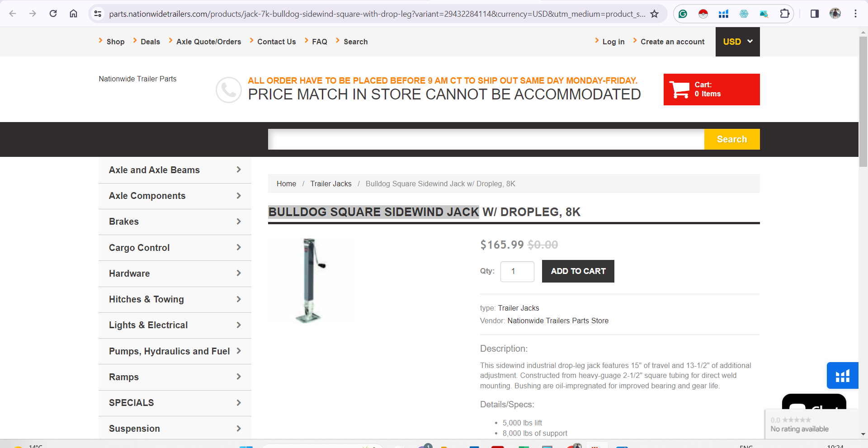This screenshot has width=868, height=448.
Task: Click Create an account link
Action: click(672, 42)
